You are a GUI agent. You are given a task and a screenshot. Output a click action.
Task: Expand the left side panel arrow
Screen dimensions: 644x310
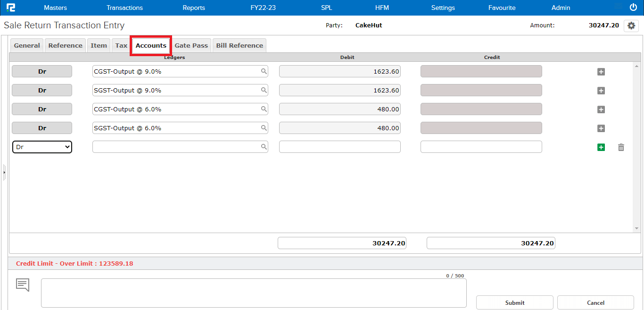click(x=4, y=173)
